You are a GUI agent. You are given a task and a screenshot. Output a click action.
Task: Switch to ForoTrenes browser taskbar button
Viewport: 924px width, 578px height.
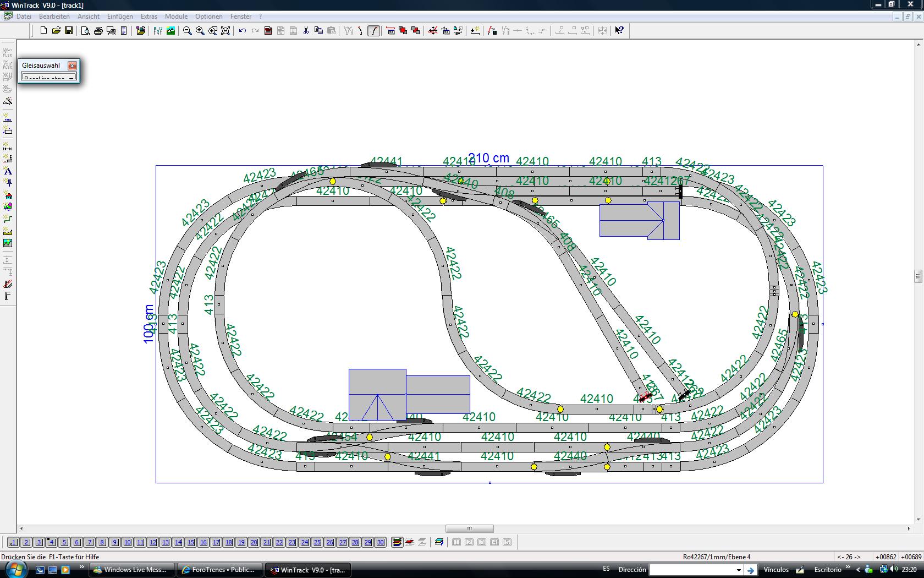tap(219, 570)
